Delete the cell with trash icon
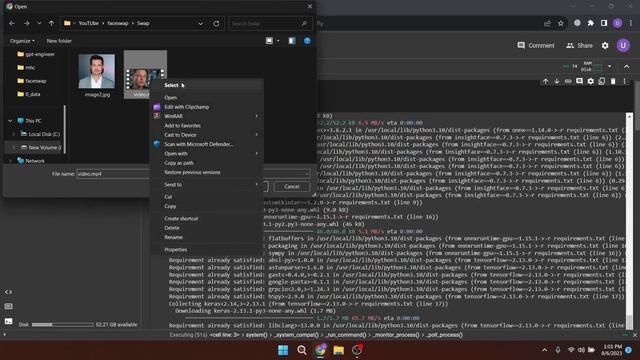 click(x=613, y=82)
